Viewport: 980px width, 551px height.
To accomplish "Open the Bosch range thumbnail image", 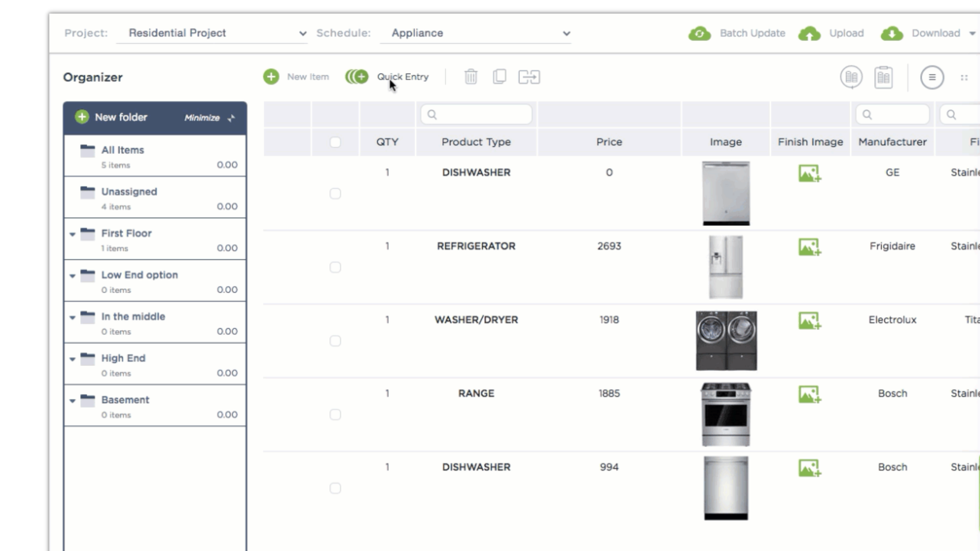I will 726,415.
